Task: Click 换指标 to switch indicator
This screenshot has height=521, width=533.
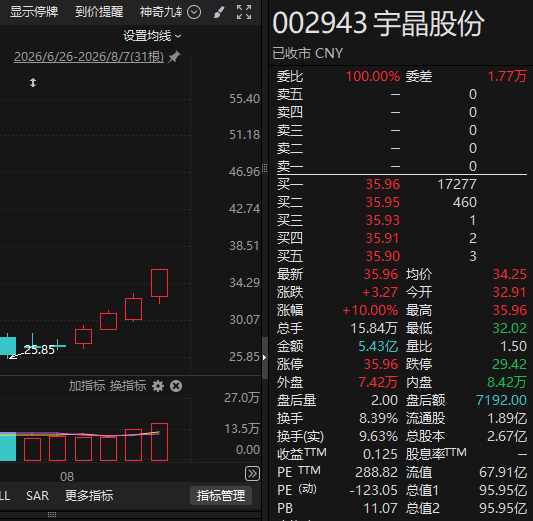Action: click(x=128, y=386)
